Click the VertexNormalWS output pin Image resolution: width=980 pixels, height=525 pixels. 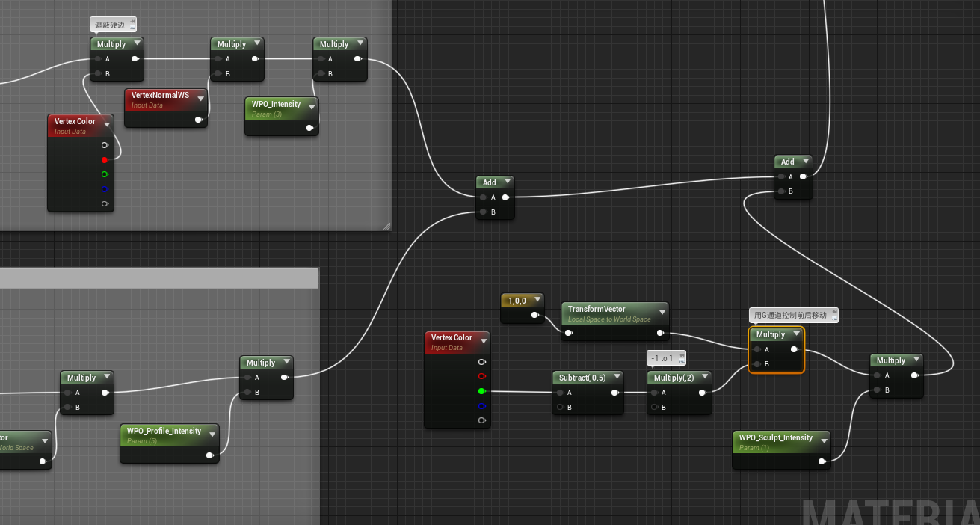click(x=198, y=120)
